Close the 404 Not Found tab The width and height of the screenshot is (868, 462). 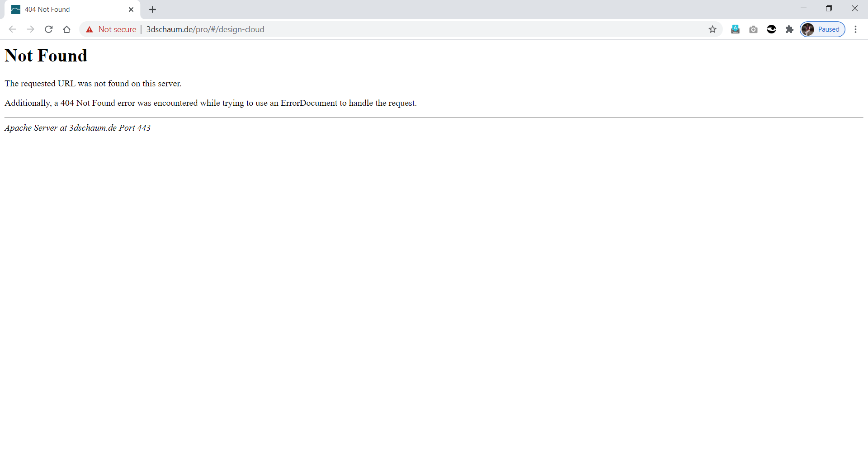click(x=131, y=9)
